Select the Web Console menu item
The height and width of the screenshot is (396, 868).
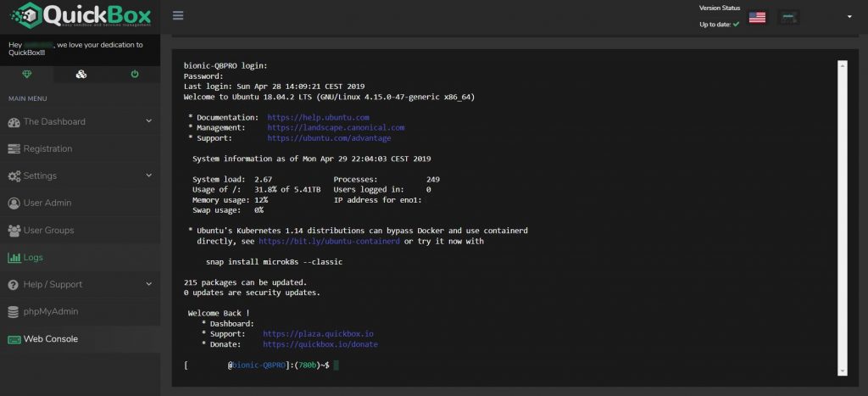(81, 338)
